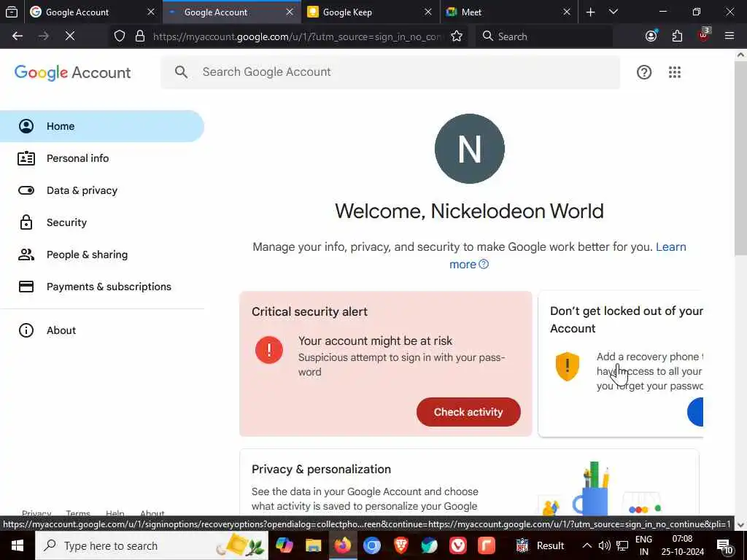
Task: Open File Explorer from the taskbar
Action: [x=314, y=545]
